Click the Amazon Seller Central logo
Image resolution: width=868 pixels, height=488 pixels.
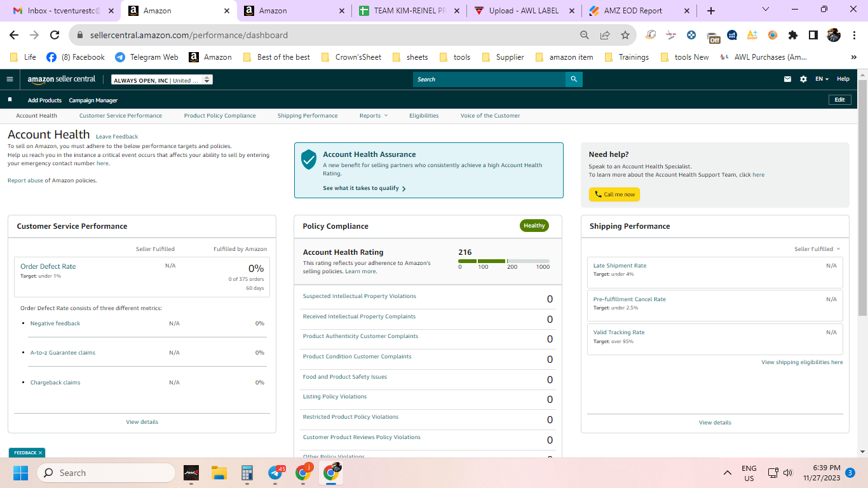pyautogui.click(x=62, y=79)
